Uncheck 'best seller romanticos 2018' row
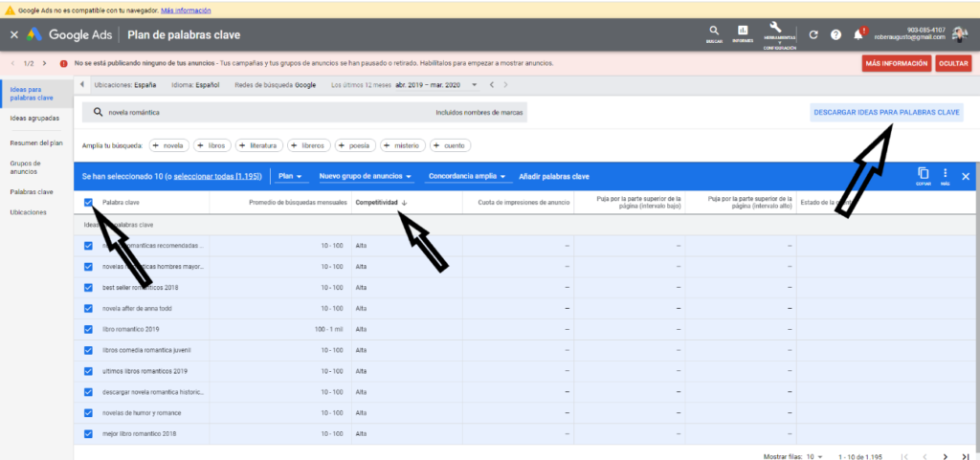Screen dimensions: 980x460 tap(88, 288)
